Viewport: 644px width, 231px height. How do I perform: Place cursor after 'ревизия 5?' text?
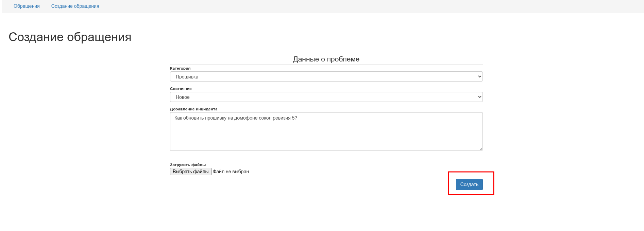(298, 118)
